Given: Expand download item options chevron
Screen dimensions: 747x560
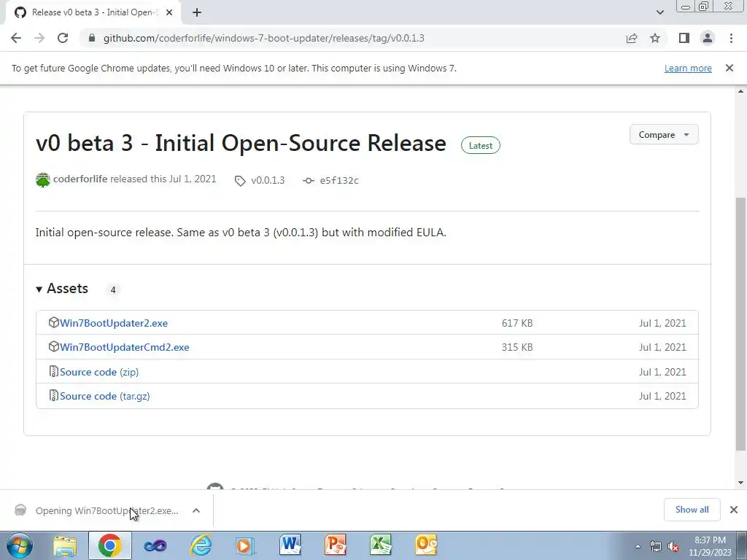Looking at the screenshot, I should pyautogui.click(x=196, y=510).
